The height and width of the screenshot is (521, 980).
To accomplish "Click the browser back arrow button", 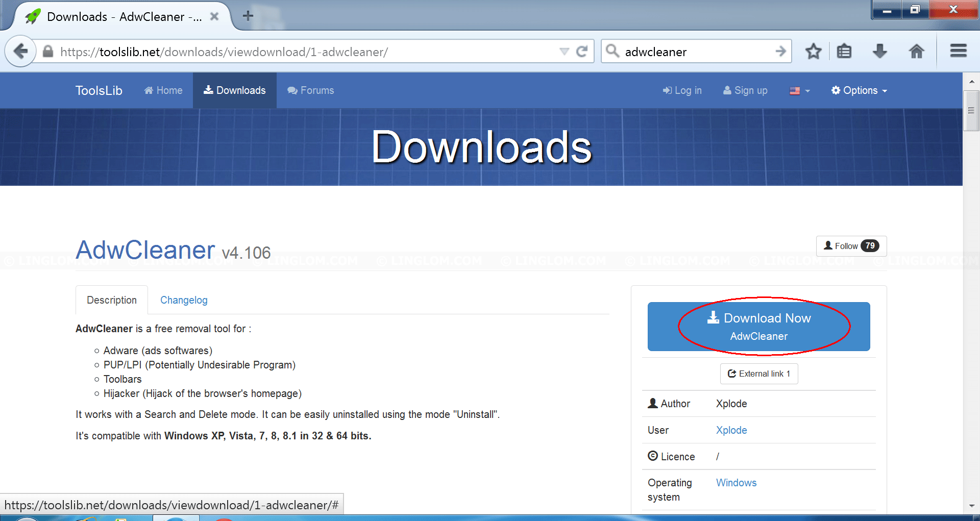I will click(x=20, y=52).
